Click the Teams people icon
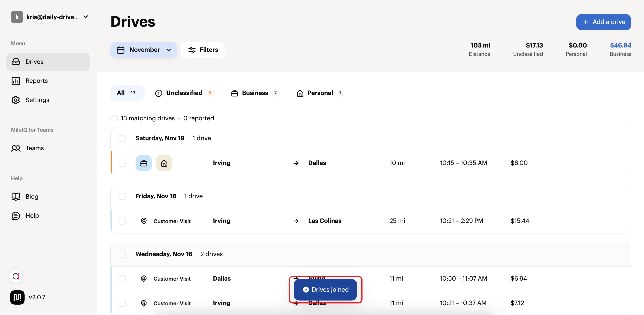Screen dimensions: 644x315 pyautogui.click(x=16, y=148)
